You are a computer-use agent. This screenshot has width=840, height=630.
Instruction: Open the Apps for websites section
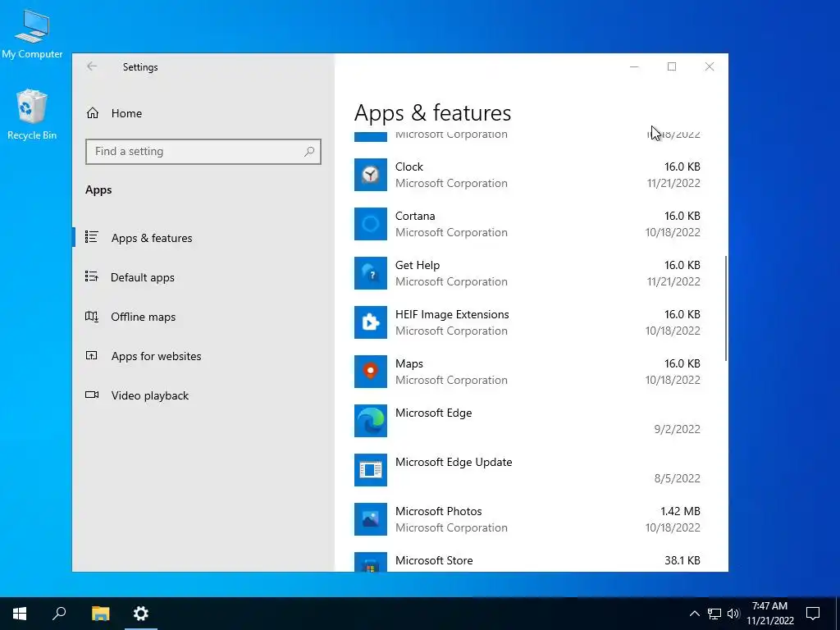click(203, 356)
